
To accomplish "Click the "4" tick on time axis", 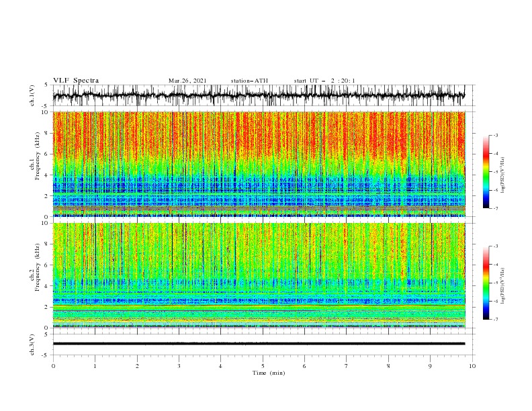I will coord(220,366).
